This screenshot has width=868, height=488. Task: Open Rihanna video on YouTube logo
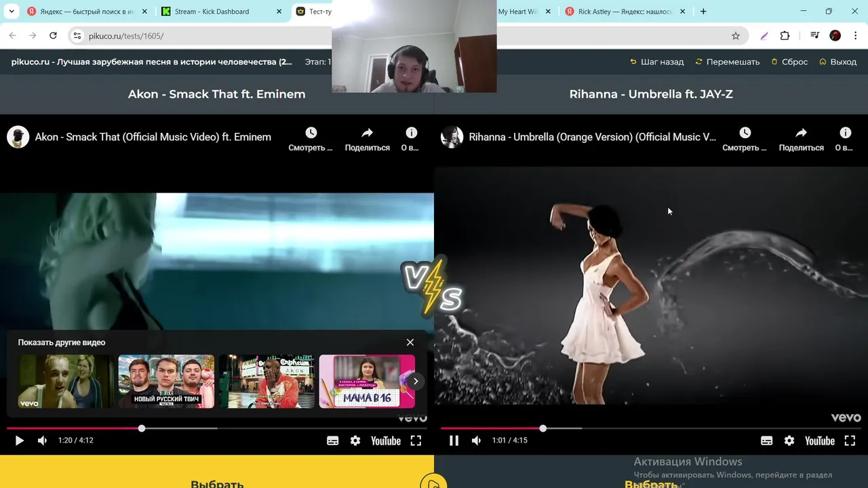pos(820,441)
